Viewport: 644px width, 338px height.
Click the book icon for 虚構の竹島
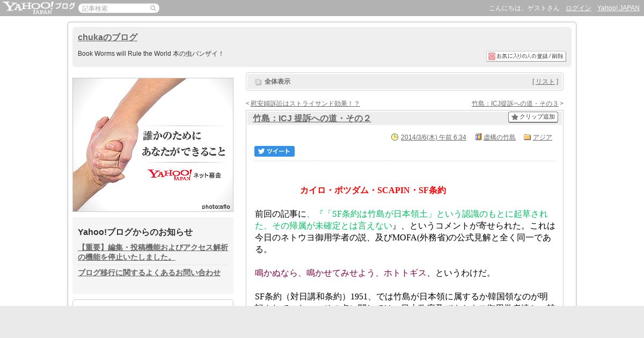[x=478, y=137]
